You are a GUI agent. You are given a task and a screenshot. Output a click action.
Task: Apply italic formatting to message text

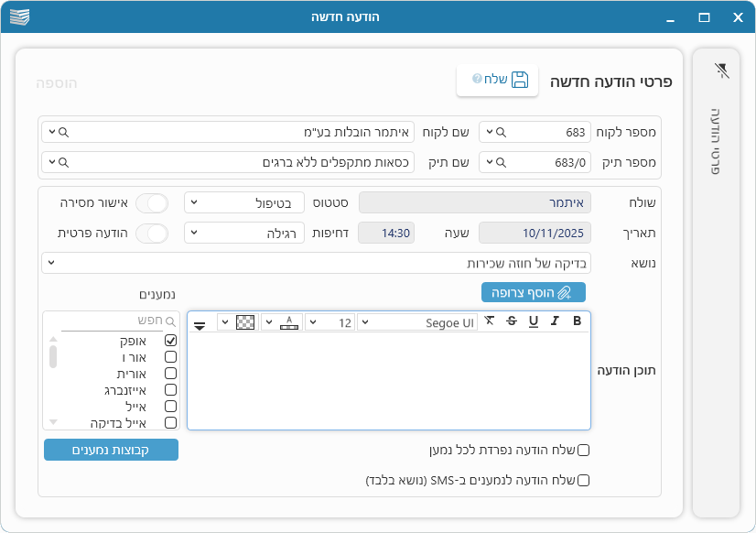pyautogui.click(x=555, y=321)
